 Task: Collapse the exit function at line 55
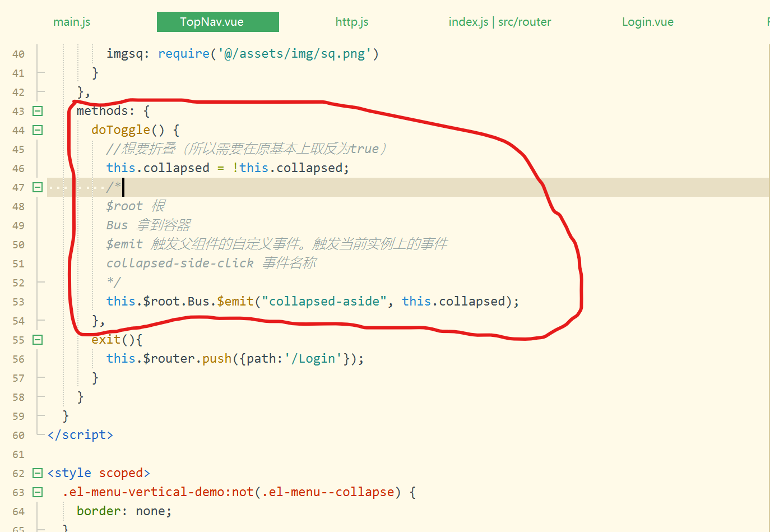coord(38,340)
